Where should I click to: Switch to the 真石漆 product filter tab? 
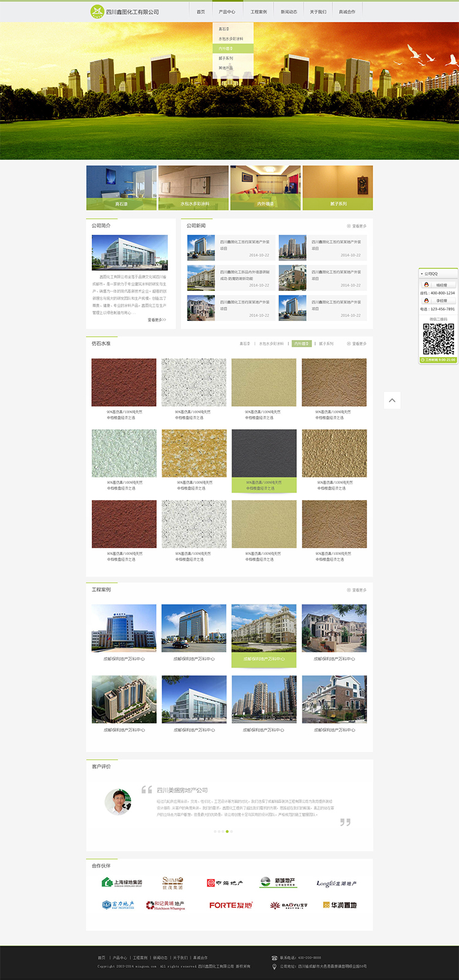coord(245,344)
